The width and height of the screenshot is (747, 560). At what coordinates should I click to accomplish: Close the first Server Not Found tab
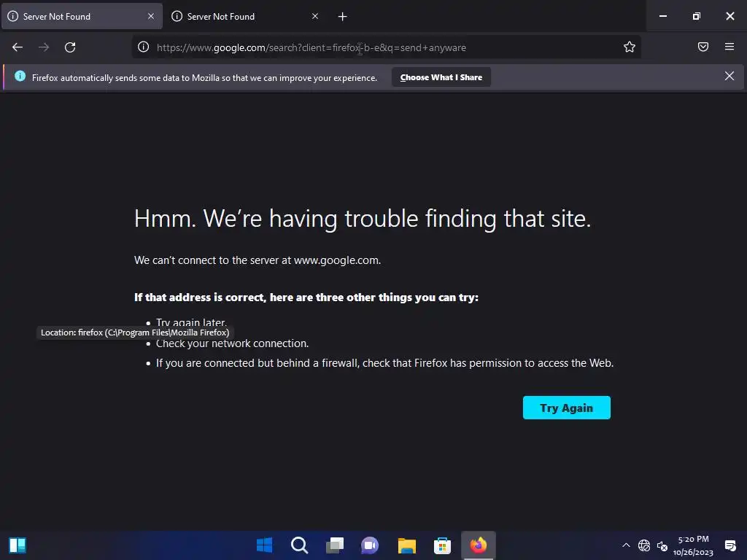[151, 16]
